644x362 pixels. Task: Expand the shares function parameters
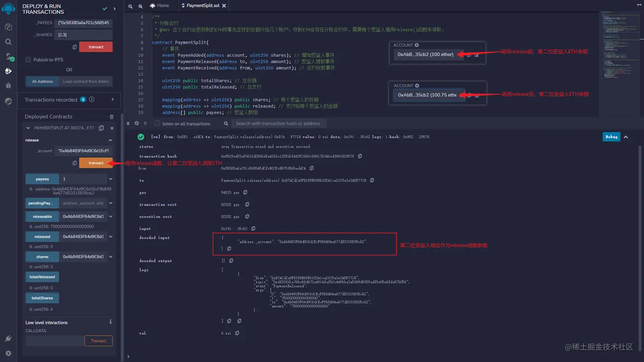[x=111, y=257]
